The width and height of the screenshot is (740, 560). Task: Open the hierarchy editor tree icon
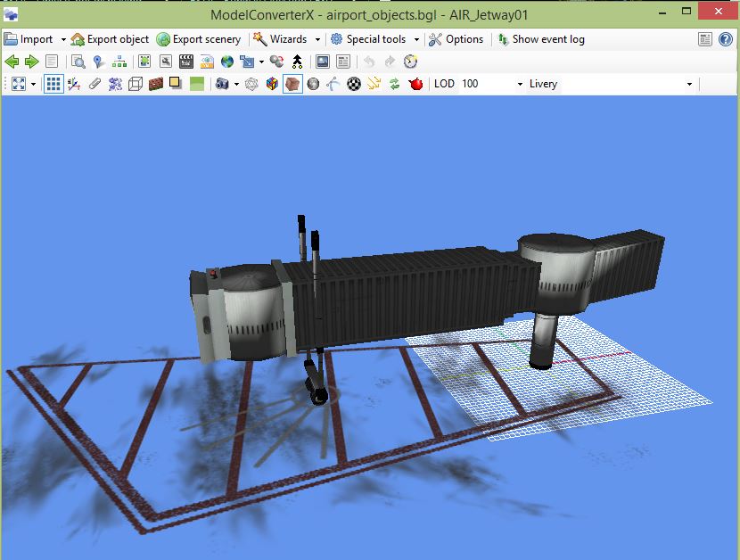click(118, 62)
